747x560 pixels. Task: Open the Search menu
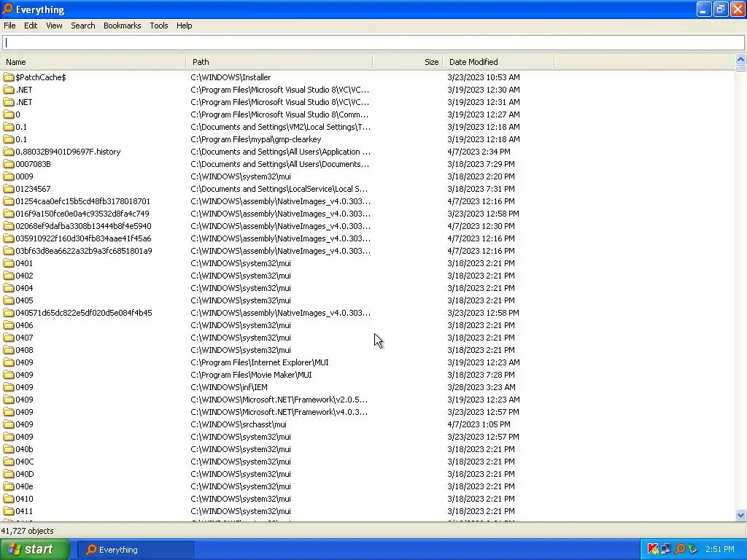pyautogui.click(x=83, y=26)
